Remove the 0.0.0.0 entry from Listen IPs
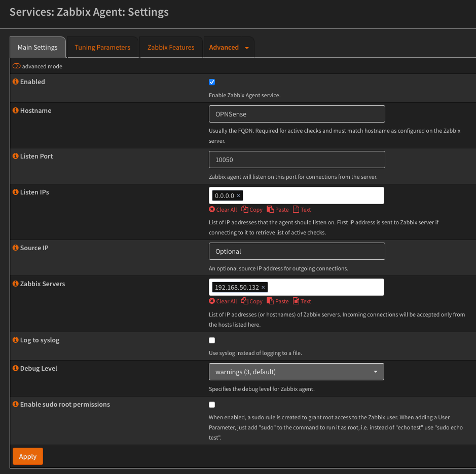 click(239, 195)
